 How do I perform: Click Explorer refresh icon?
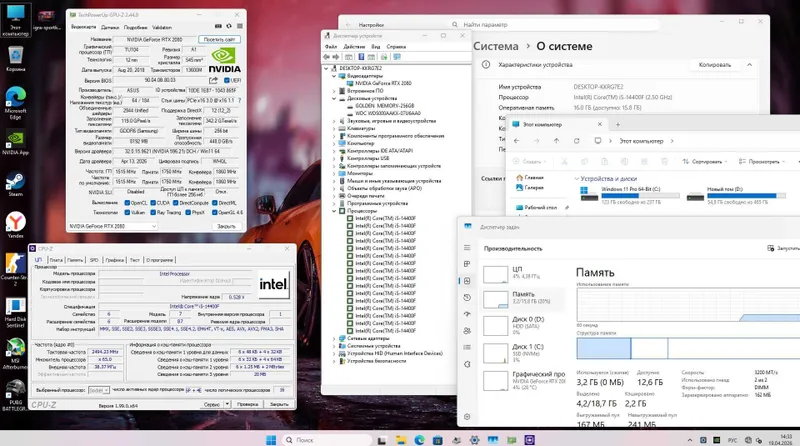click(577, 141)
